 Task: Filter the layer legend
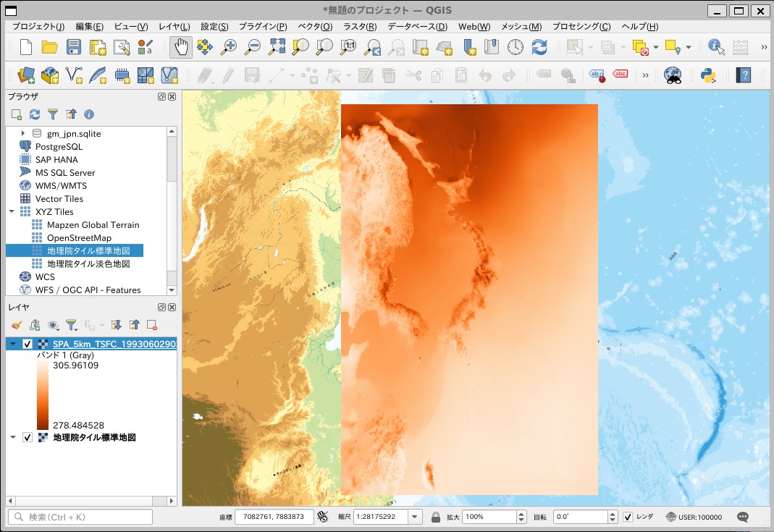point(71,325)
